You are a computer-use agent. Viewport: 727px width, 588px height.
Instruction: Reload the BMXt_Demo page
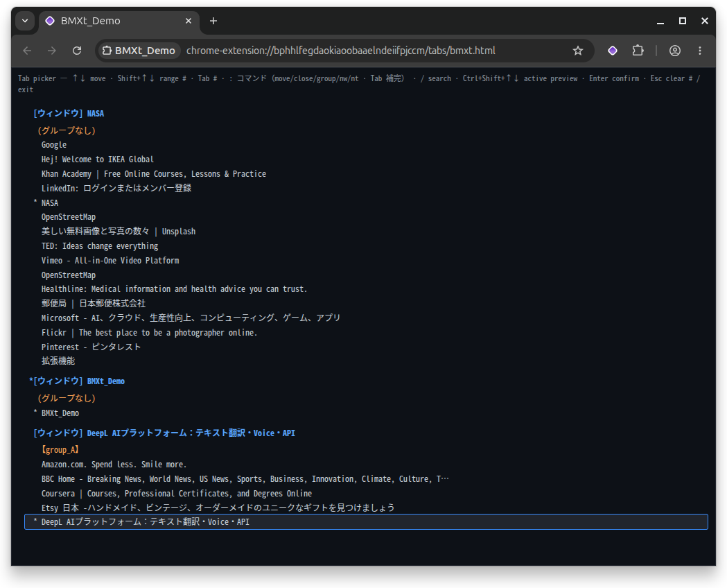pos(77,51)
